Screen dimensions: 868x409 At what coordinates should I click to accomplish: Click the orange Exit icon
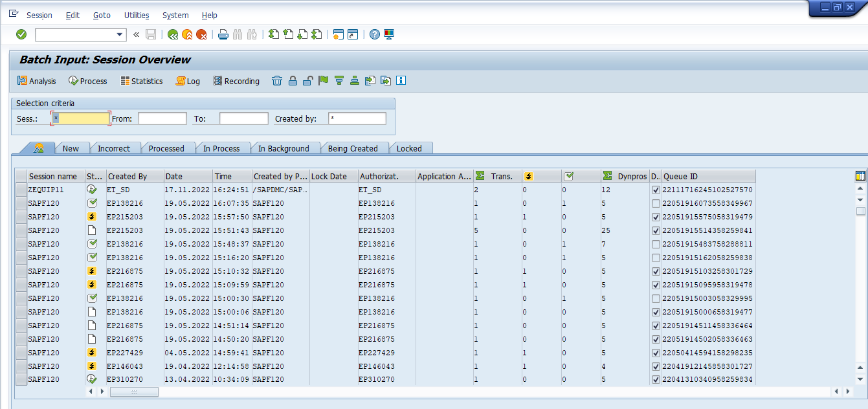[x=187, y=34]
